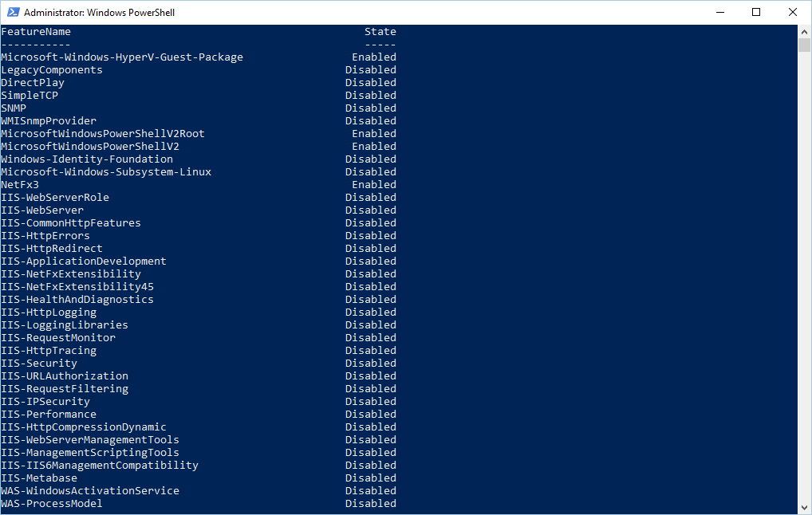812x515 pixels.
Task: Click the vertical scrollbar thumb
Action: pos(804,45)
